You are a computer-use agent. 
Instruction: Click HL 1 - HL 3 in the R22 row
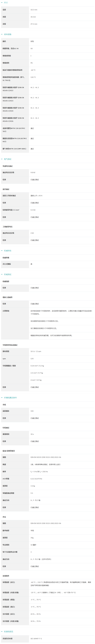pyautogui.click(x=35, y=88)
